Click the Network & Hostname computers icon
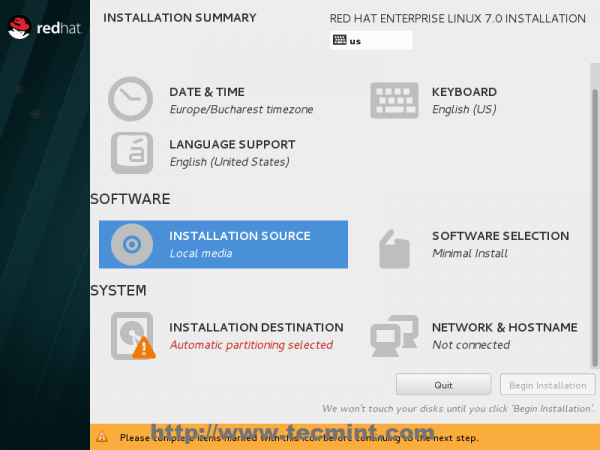Viewport: 600px width, 450px height. (x=394, y=336)
